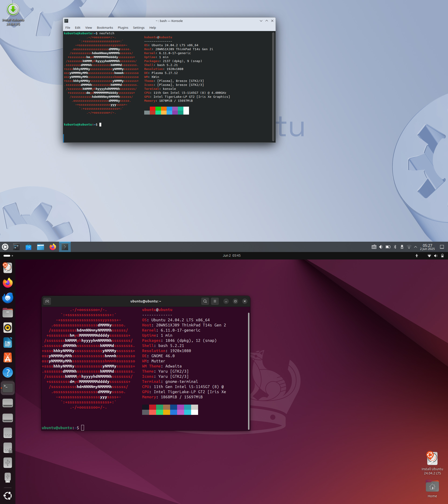Image resolution: width=448 pixels, height=504 pixels.
Task: Click KDE panel clock showing 05:27
Action: (427, 247)
